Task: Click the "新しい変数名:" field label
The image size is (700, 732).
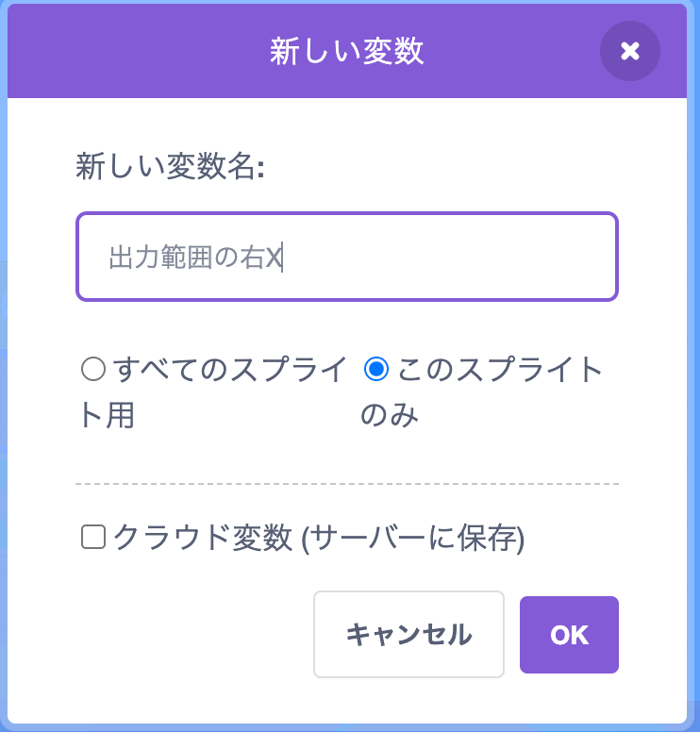Action: click(x=170, y=168)
